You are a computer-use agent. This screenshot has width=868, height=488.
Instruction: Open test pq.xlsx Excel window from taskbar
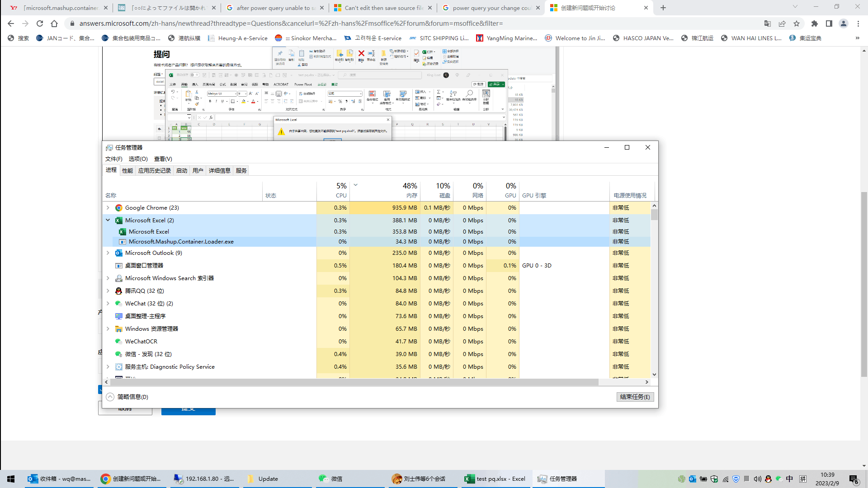click(x=495, y=479)
